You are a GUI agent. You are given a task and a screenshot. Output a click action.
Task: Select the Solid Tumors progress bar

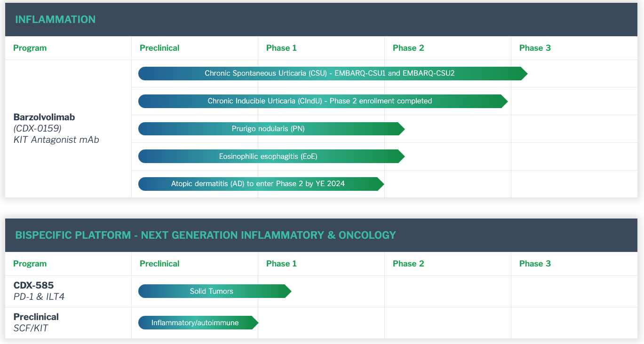click(215, 291)
